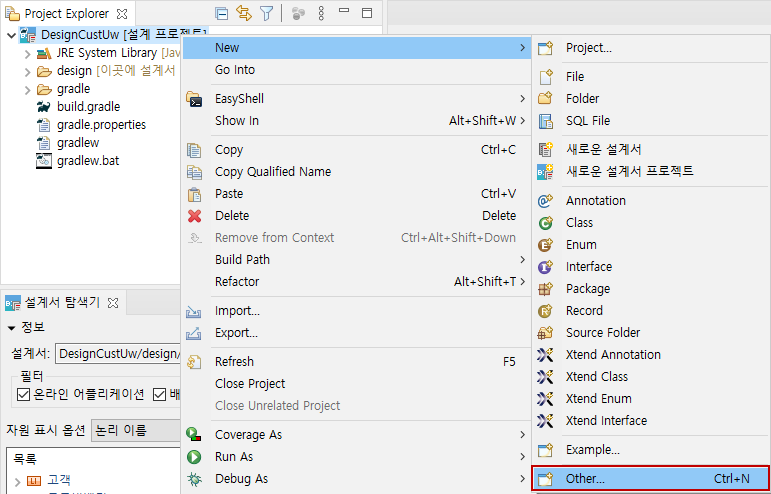
Task: Select build.gradle file in the tree
Action: click(x=88, y=107)
